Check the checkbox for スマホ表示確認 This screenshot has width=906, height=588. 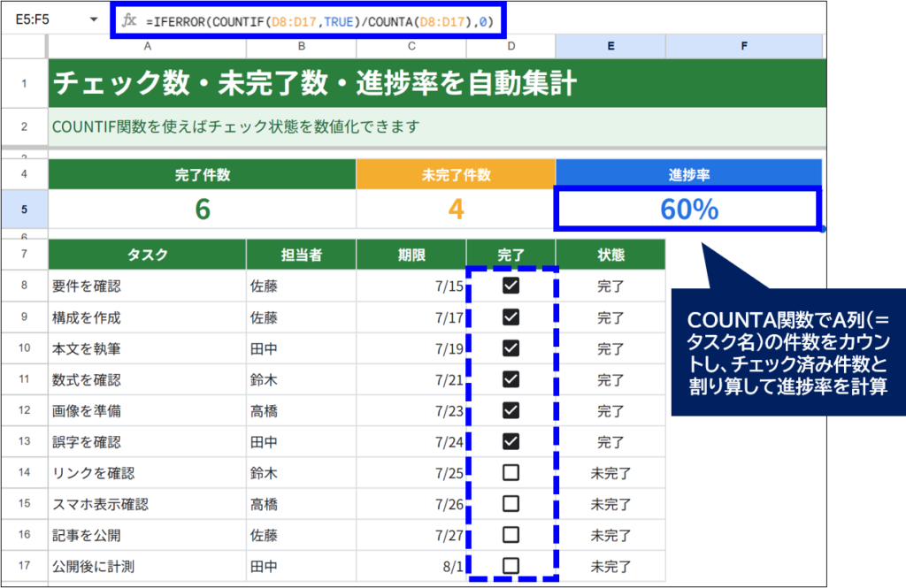(x=511, y=504)
